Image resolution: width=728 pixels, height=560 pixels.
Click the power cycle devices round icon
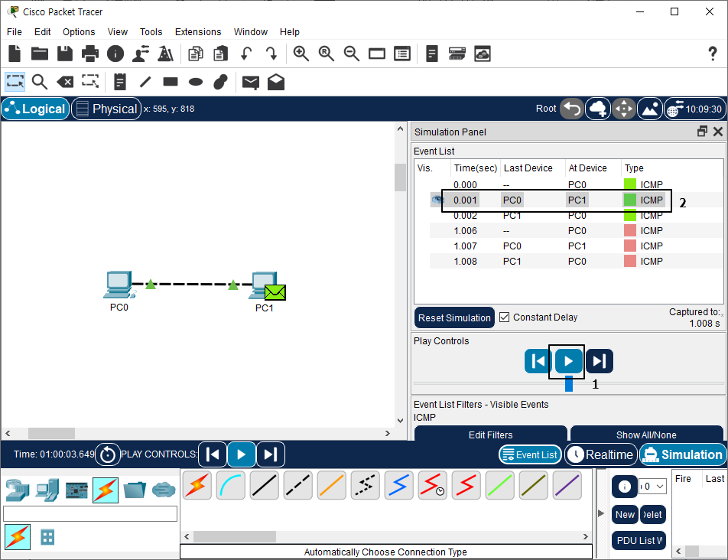(x=107, y=454)
